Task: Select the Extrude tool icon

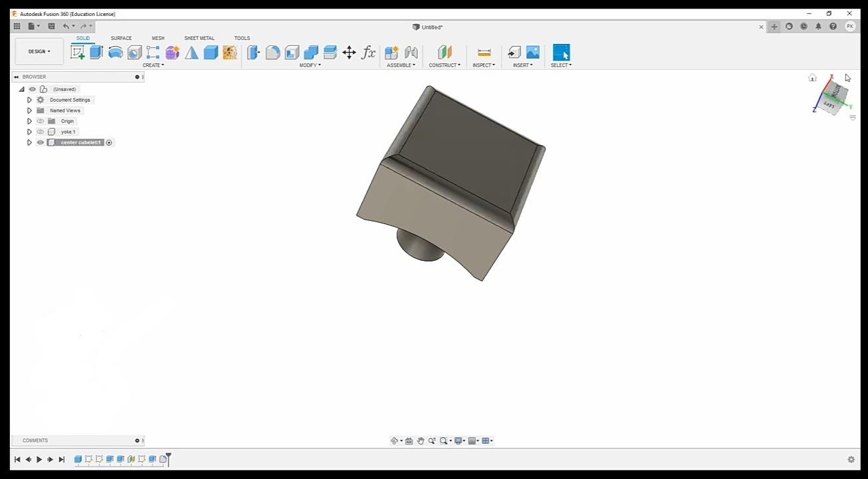Action: click(x=96, y=53)
